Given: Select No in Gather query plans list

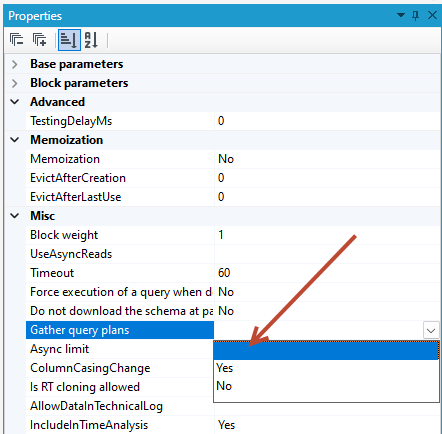Looking at the screenshot, I should coord(326,386).
